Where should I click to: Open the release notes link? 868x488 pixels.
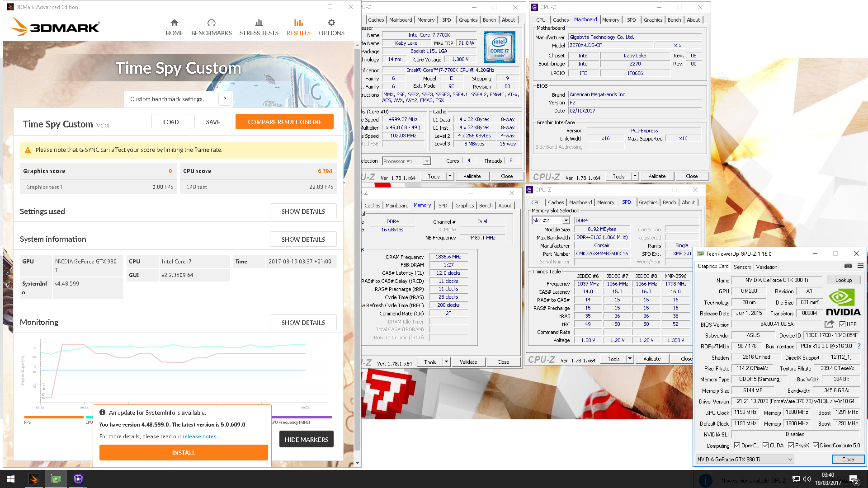click(x=199, y=436)
